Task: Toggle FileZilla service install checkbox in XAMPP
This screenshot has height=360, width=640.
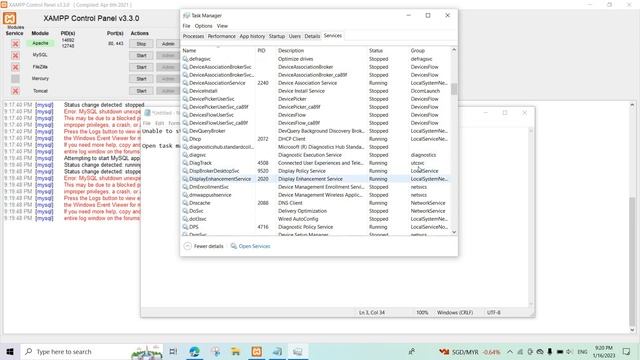Action: point(16,67)
